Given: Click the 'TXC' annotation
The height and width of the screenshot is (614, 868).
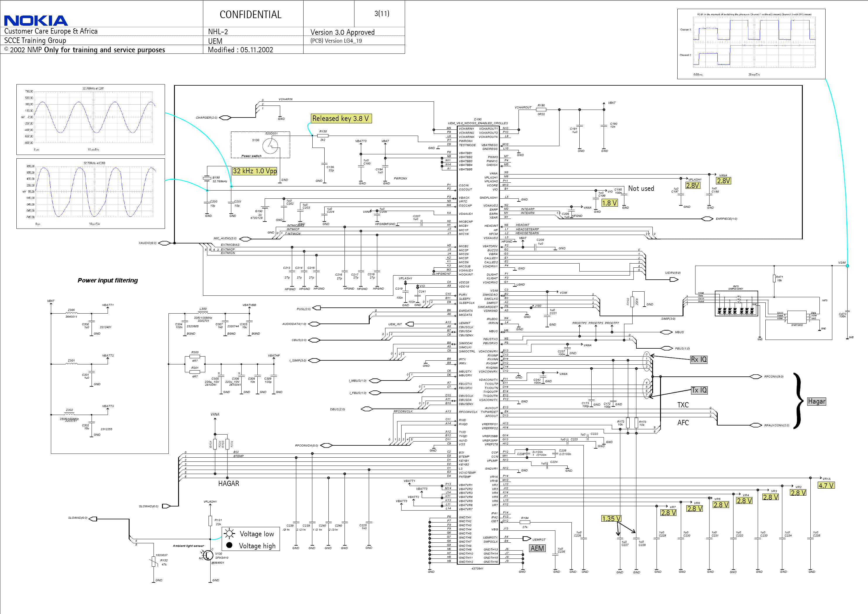Looking at the screenshot, I should click(683, 405).
